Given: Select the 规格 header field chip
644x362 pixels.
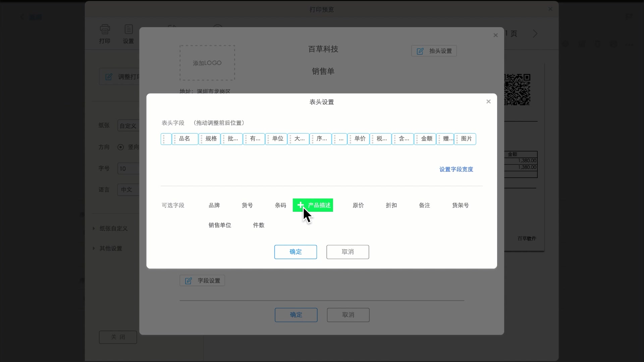Looking at the screenshot, I should (x=210, y=139).
